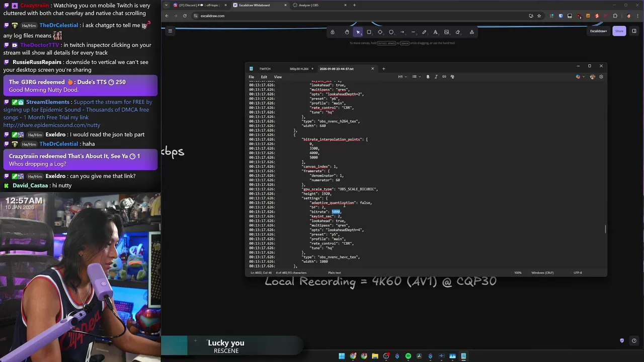Select the Text tool
644x362 pixels.
[435, 32]
